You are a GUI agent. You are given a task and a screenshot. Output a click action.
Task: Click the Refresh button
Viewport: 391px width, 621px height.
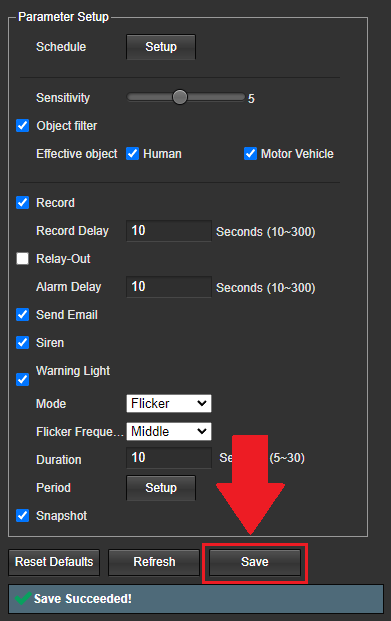[154, 562]
